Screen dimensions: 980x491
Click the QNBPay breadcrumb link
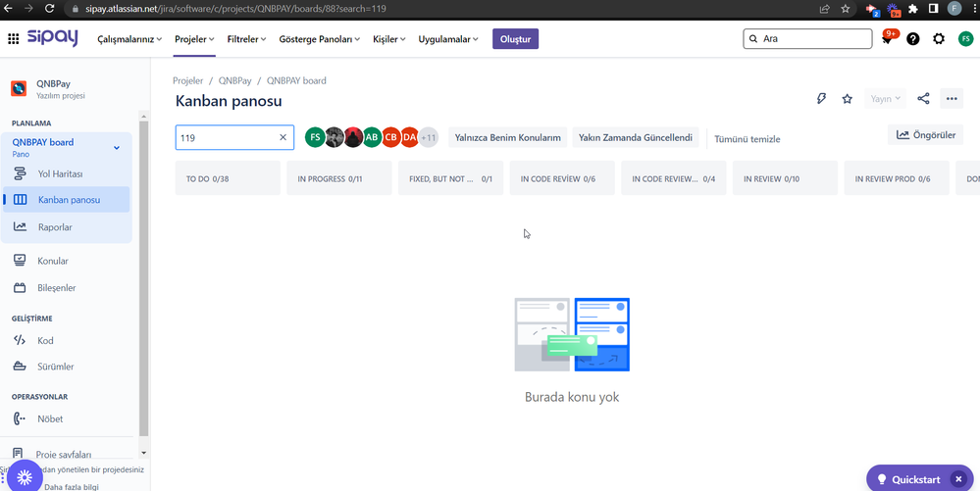pos(235,80)
